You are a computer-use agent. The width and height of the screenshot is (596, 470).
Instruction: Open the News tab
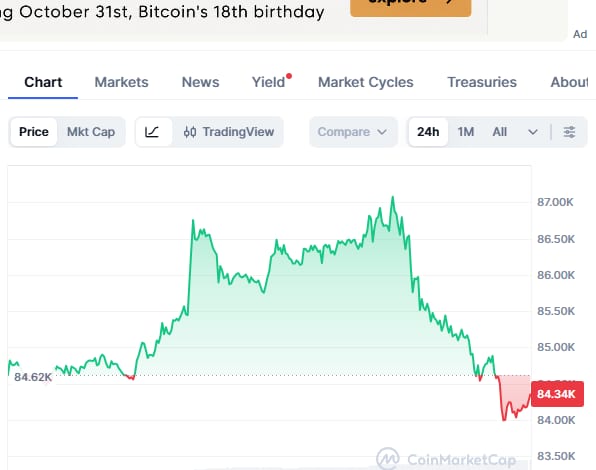click(x=200, y=82)
